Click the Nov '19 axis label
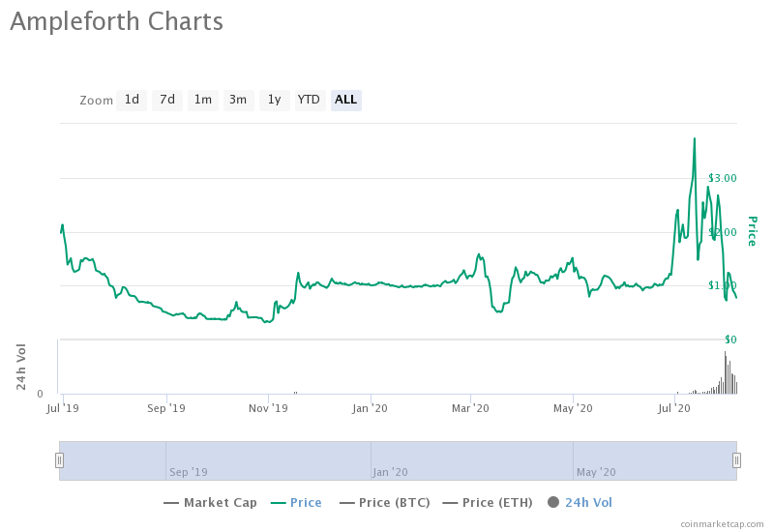The image size is (774, 532). [x=268, y=408]
